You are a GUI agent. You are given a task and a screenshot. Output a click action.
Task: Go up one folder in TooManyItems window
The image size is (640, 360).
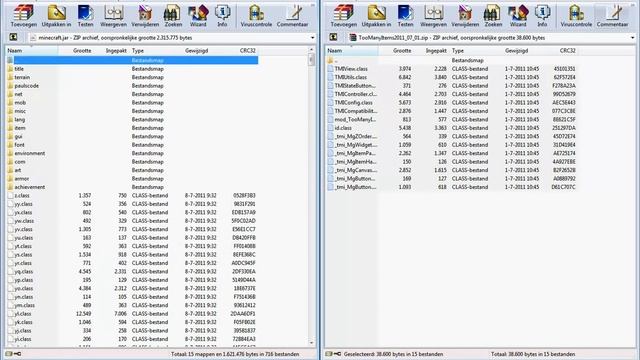pos(333,38)
